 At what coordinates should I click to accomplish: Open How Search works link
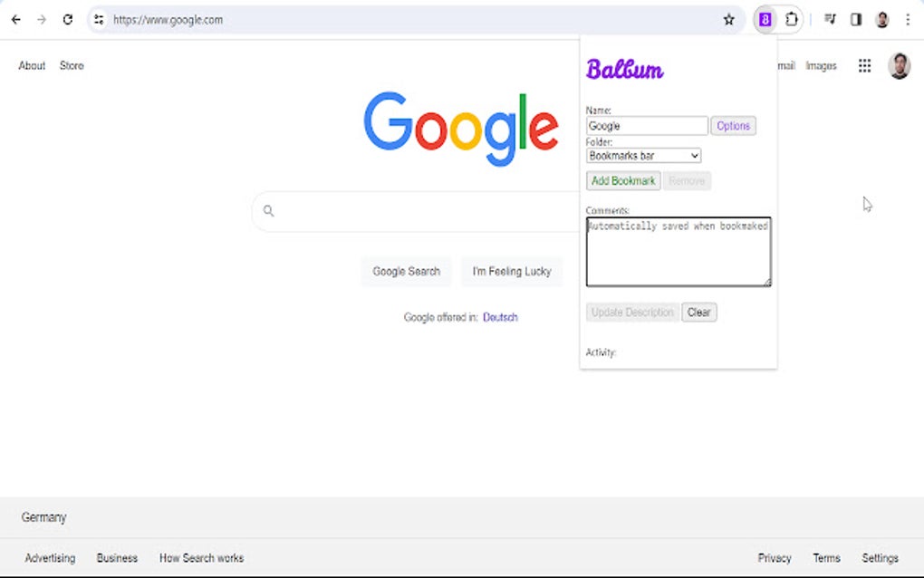tap(201, 558)
